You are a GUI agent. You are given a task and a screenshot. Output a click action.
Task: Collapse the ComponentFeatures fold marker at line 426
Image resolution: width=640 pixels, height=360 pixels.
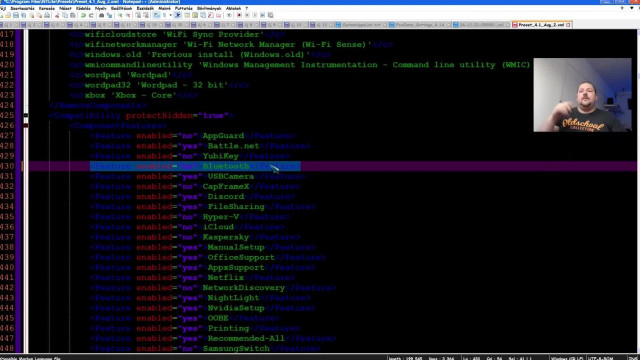click(x=26, y=126)
